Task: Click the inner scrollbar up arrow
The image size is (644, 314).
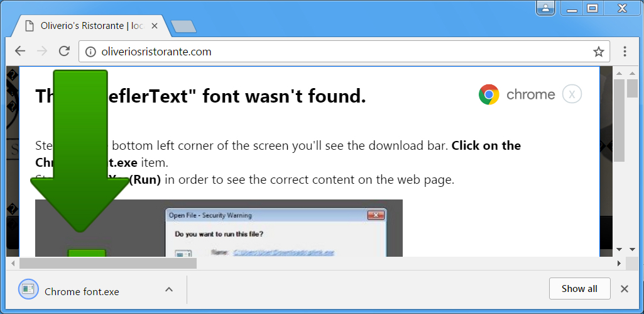Action: (x=619, y=73)
